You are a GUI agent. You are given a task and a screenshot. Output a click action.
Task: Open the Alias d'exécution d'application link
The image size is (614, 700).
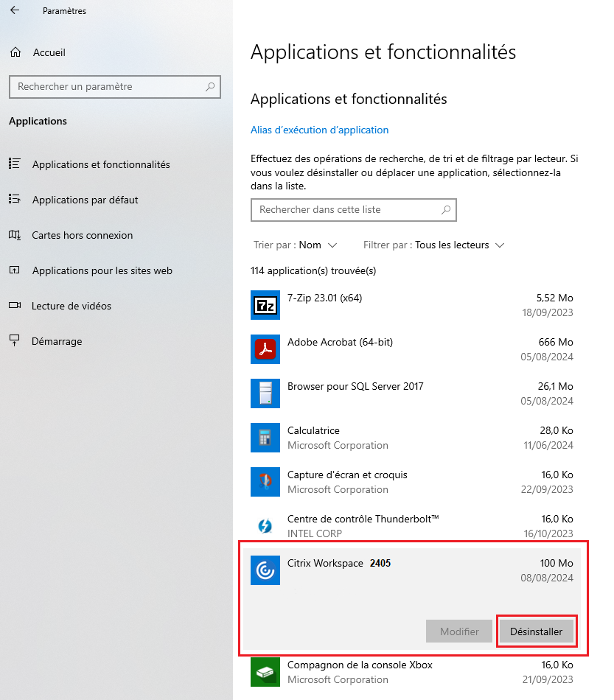(x=319, y=130)
